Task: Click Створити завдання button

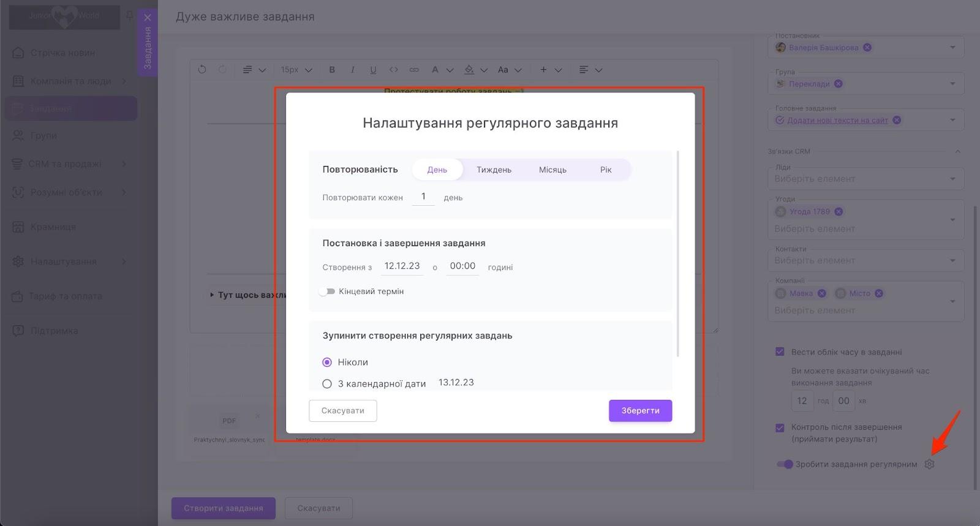Action: point(224,508)
